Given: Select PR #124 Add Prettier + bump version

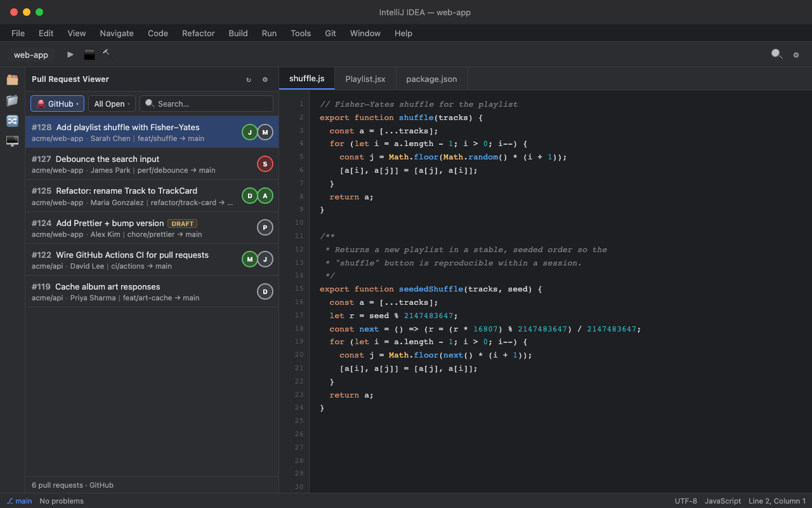Looking at the screenshot, I should [152, 227].
